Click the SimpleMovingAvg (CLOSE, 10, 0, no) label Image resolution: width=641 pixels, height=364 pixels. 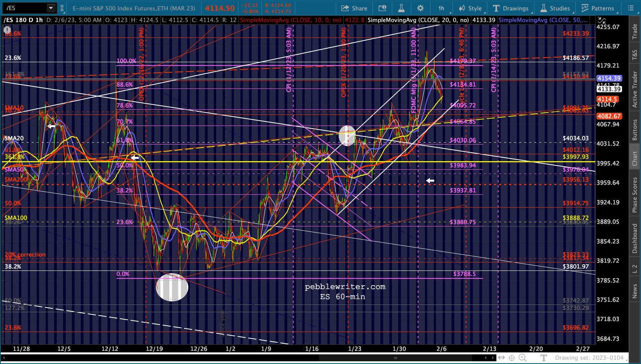click(x=291, y=20)
